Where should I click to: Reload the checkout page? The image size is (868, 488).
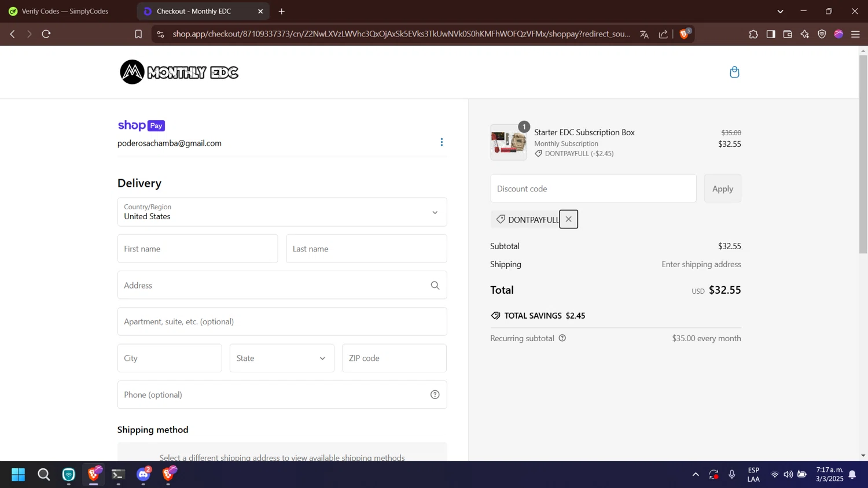pos(46,34)
